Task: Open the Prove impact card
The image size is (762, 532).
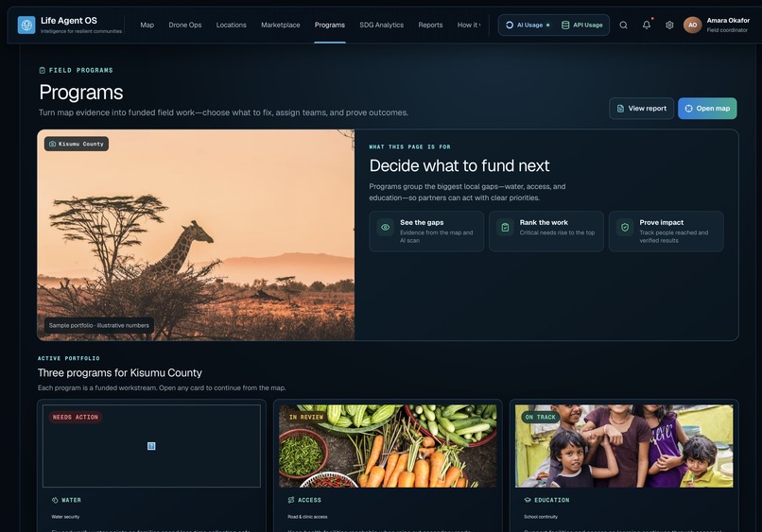Action: click(666, 232)
